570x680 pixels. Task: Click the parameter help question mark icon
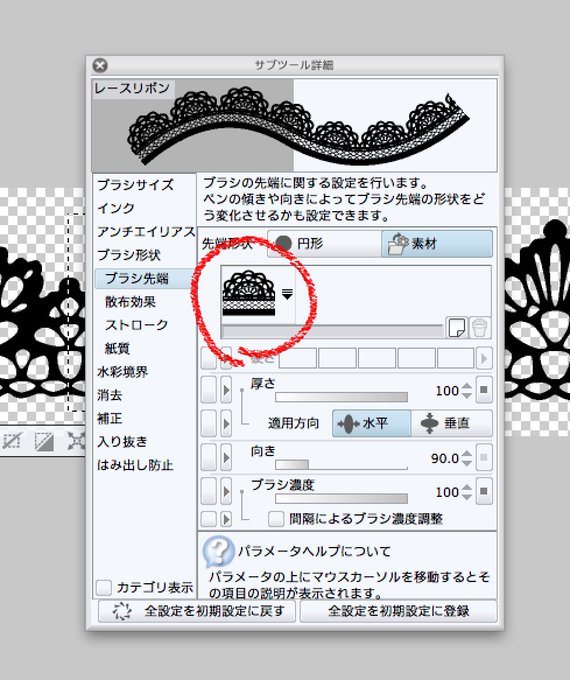point(219,551)
